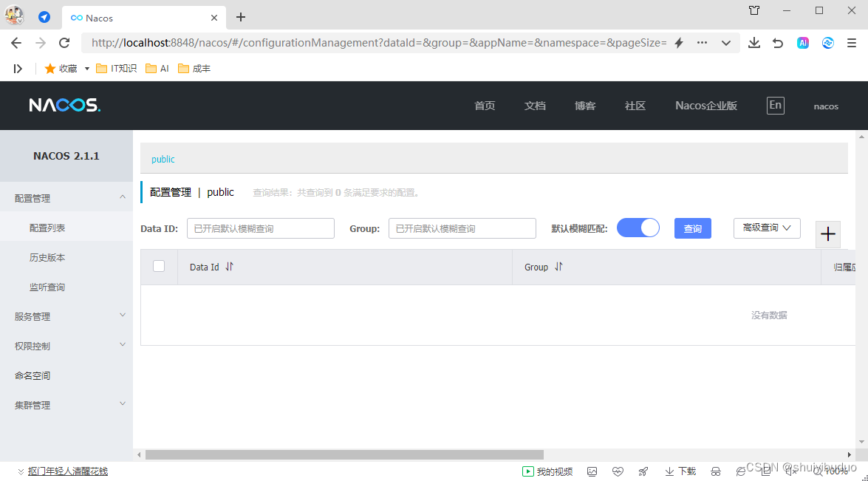The width and height of the screenshot is (868, 481).
Task: Focus the Group search field
Action: [x=462, y=228]
